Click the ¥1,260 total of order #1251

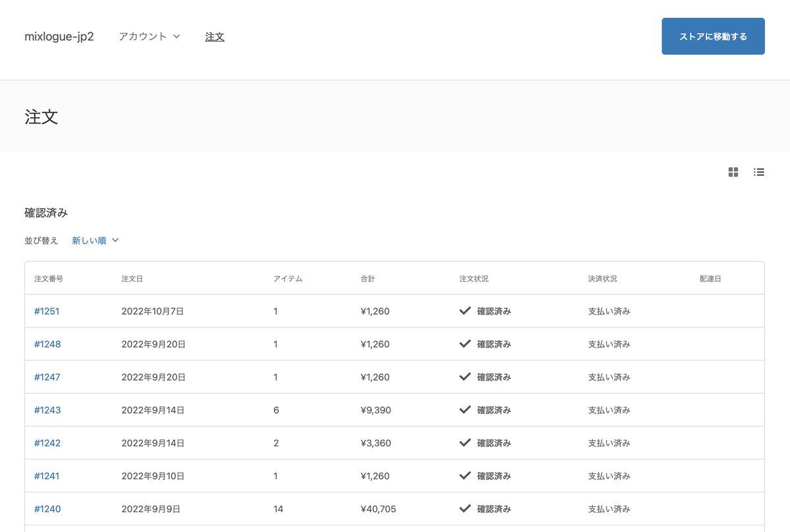point(375,311)
